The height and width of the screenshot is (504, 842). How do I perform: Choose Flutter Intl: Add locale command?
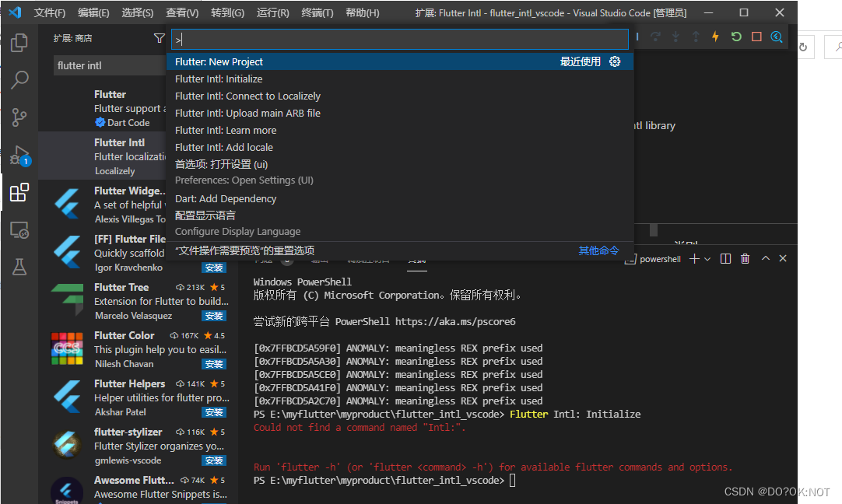[400, 148]
